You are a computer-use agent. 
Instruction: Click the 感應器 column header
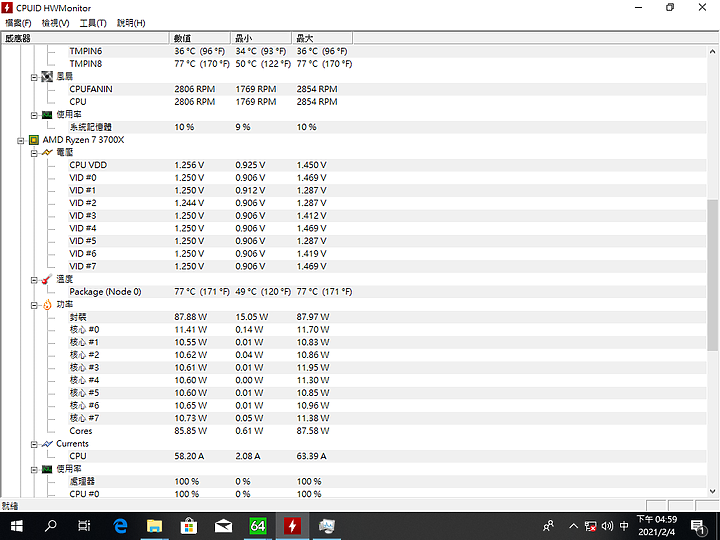(86, 38)
